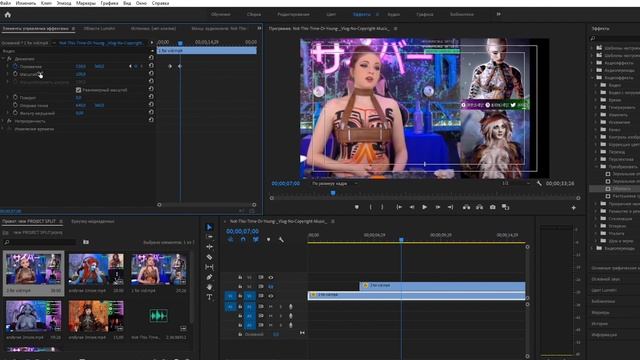Hide the V1 track output with the eye
The image size is (640, 360).
(x=271, y=296)
